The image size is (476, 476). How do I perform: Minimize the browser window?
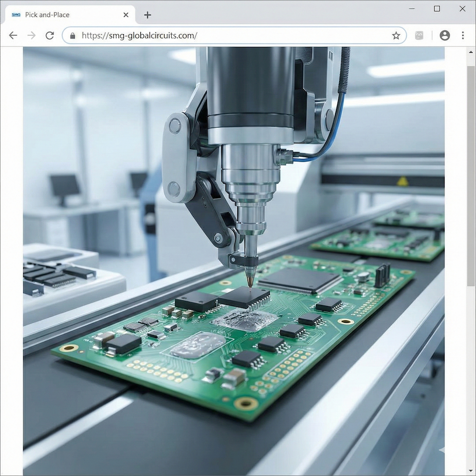click(x=411, y=9)
